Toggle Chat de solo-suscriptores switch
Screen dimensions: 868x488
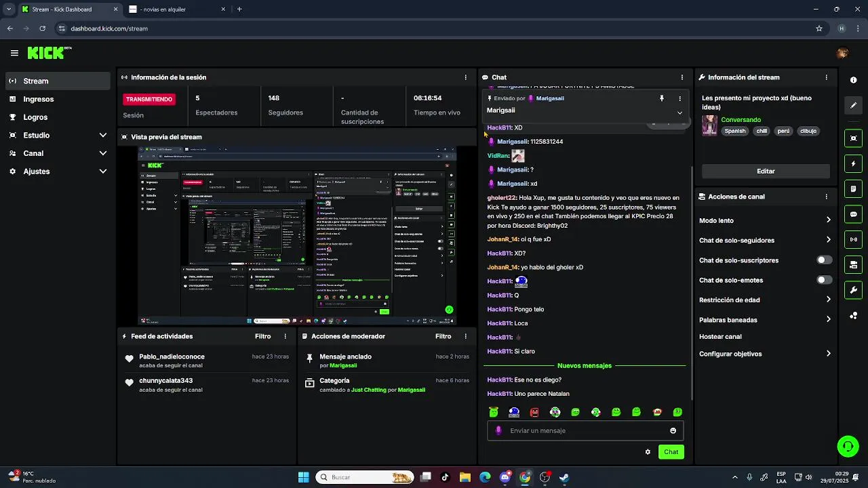point(824,260)
